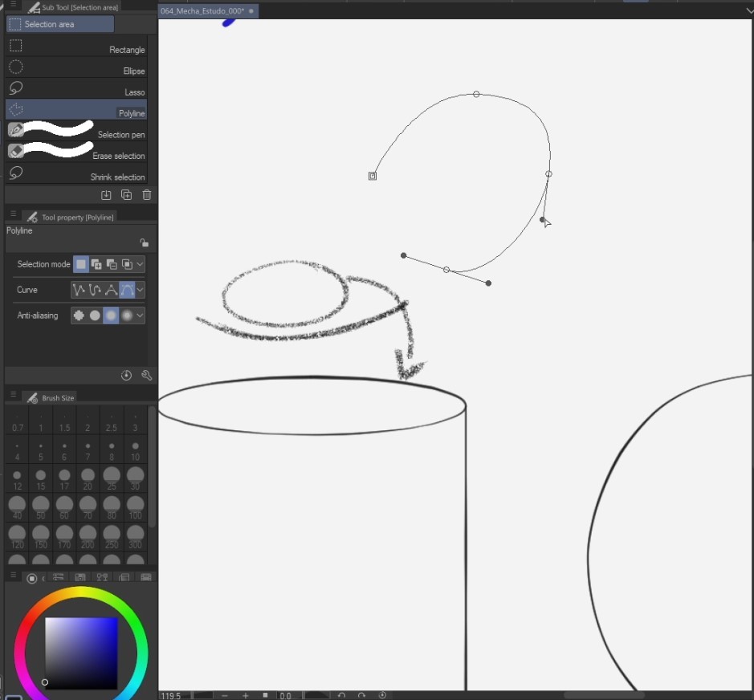The width and height of the screenshot is (754, 700).
Task: Expand the Selection mode dropdown arrow
Action: tap(140, 264)
